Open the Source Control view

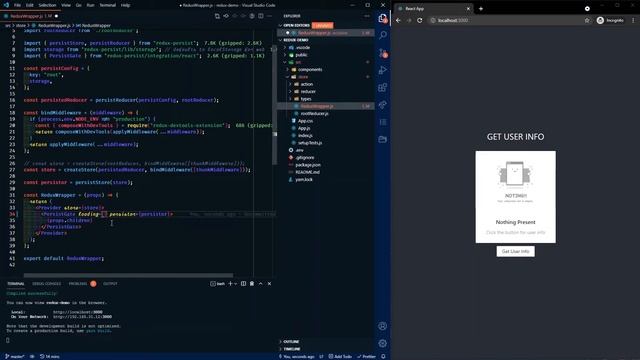382,53
